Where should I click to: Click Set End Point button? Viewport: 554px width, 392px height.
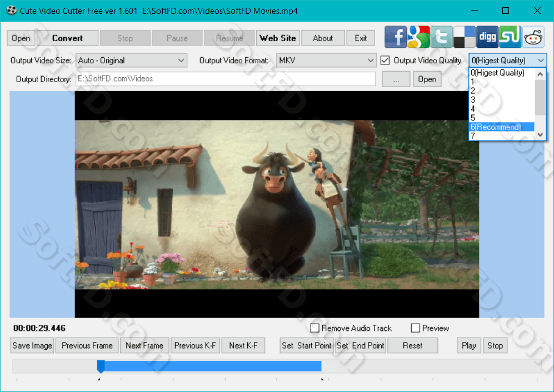[x=361, y=345]
